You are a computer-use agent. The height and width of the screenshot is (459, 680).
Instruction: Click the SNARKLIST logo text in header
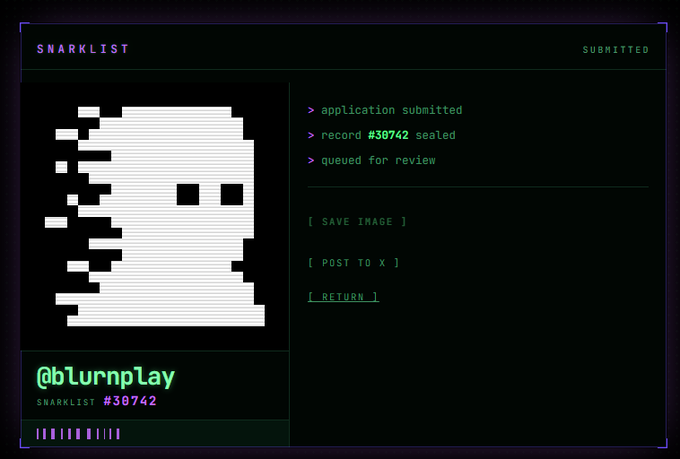(x=82, y=49)
